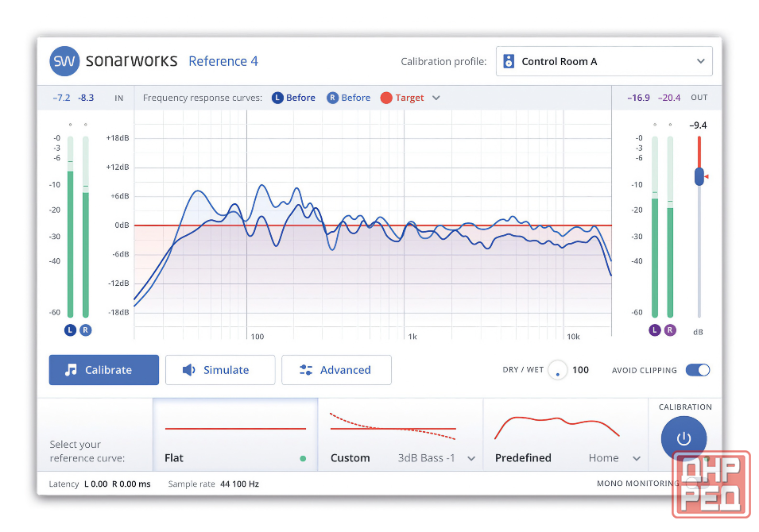The height and width of the screenshot is (532, 759).
Task: Click the Simulate button
Action: coord(220,370)
